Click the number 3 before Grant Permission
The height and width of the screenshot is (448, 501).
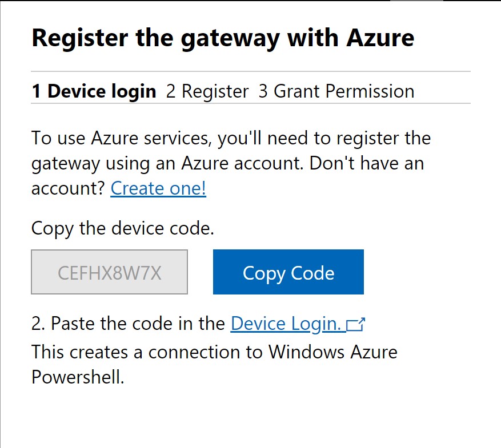pos(263,91)
